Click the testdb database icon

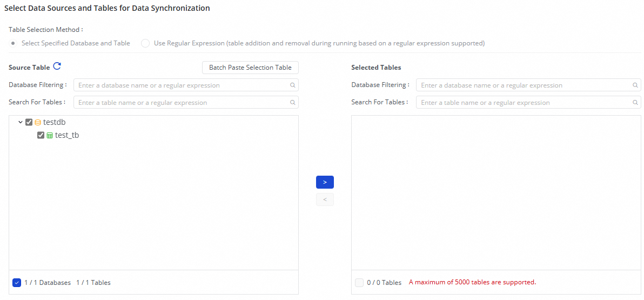click(38, 123)
